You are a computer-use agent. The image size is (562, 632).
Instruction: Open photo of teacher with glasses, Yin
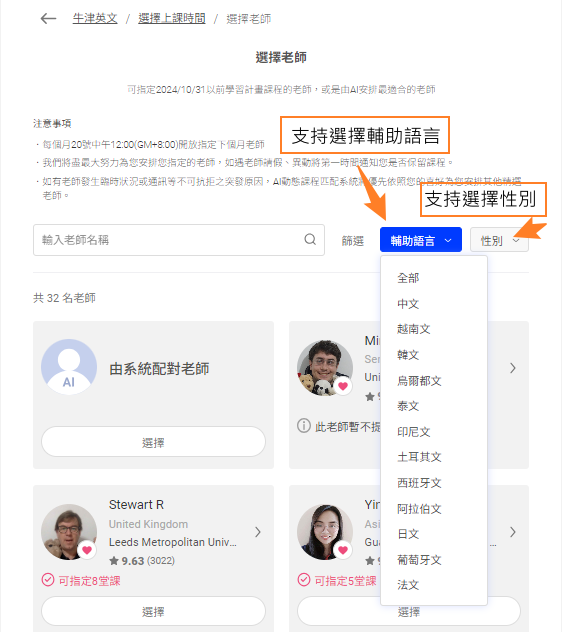pyautogui.click(x=325, y=532)
